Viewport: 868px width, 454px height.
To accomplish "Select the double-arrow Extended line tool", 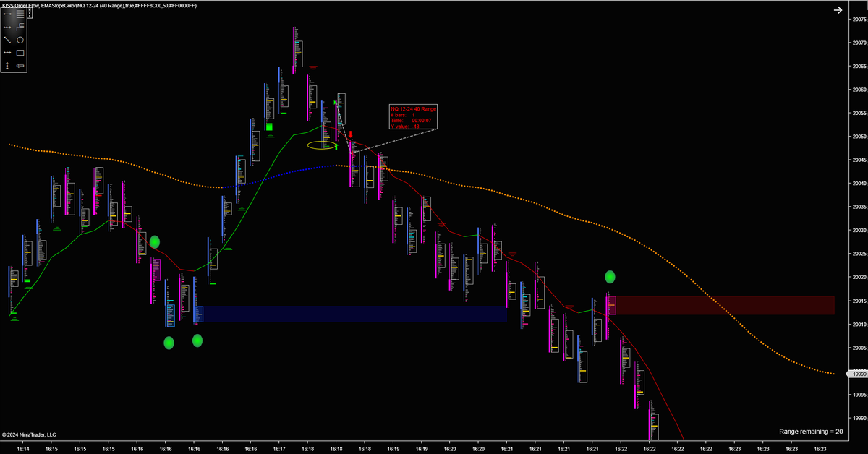I will click(7, 53).
